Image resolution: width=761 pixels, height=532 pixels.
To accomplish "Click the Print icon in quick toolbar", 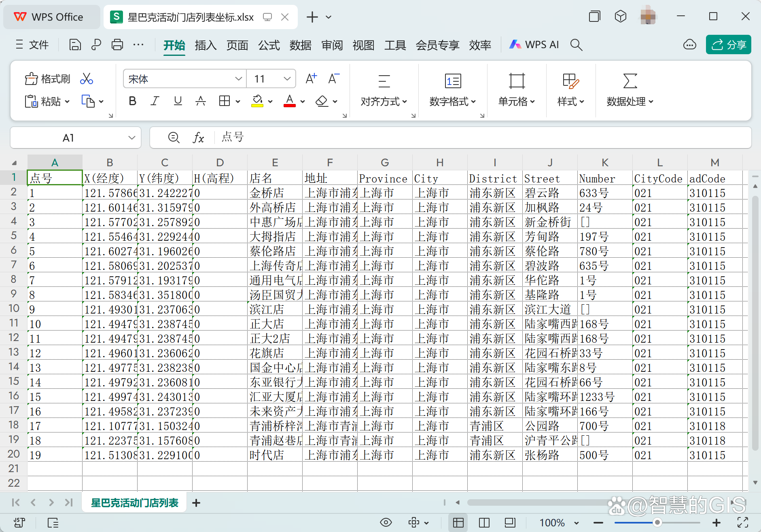I will [x=117, y=45].
